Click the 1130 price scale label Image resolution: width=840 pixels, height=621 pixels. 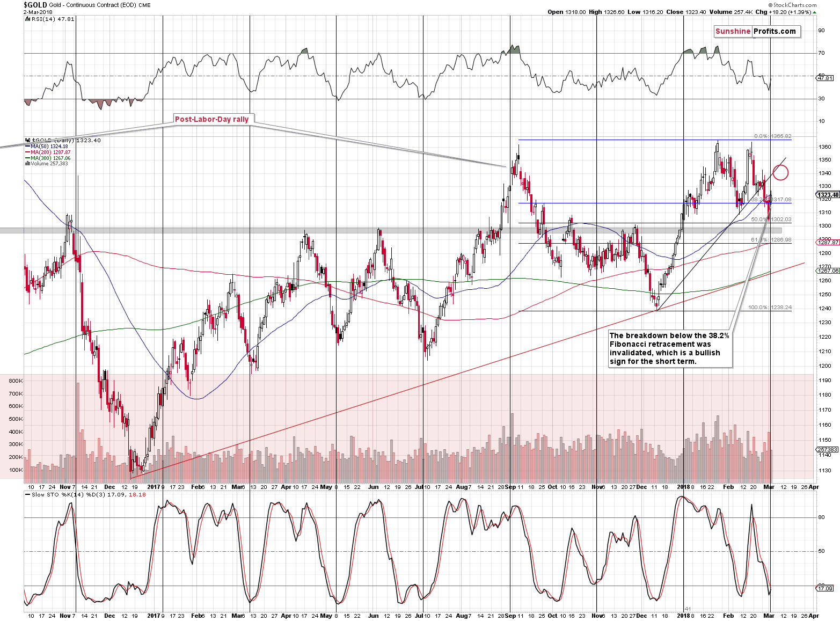click(825, 470)
